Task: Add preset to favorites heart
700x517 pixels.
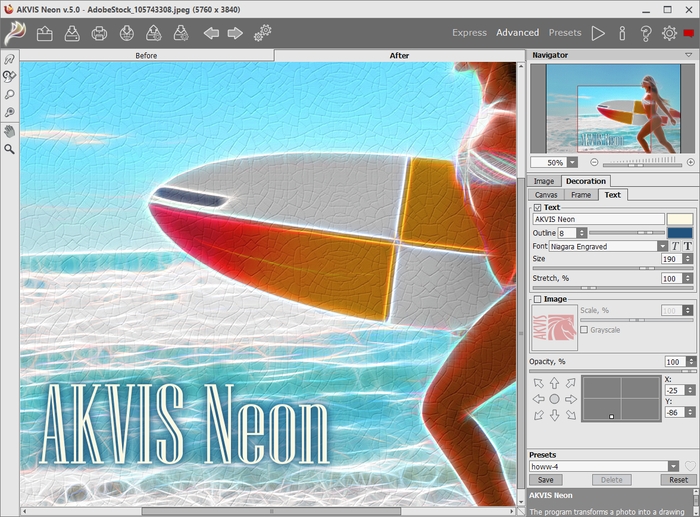Action: tap(690, 466)
